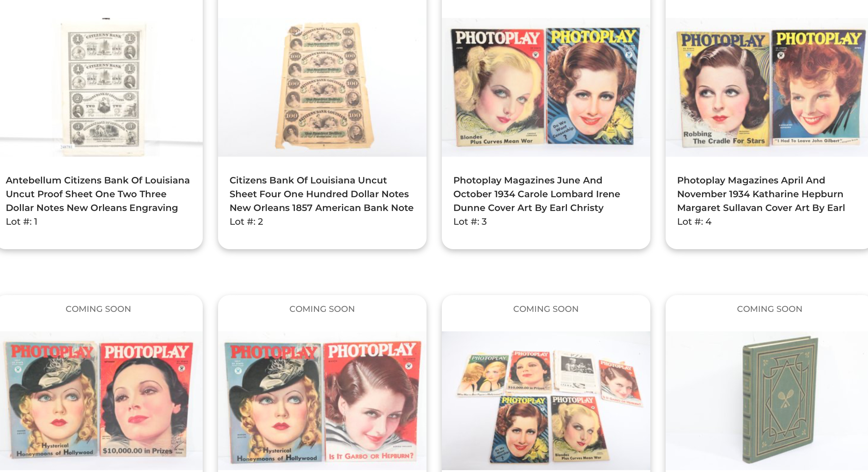Viewport: 868px width, 472px height.
Task: Select the Lot #: 4 label
Action: pos(694,222)
